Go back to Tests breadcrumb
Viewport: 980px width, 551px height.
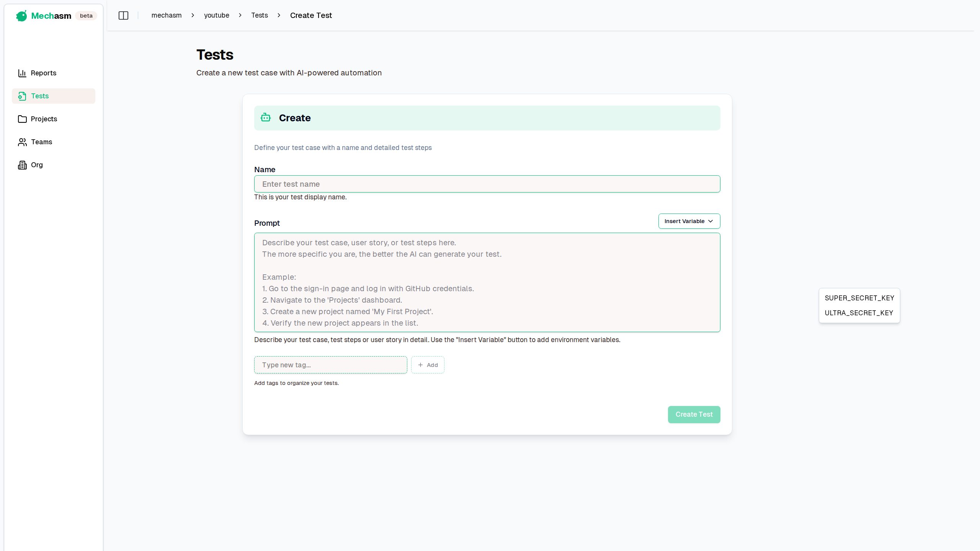point(260,15)
